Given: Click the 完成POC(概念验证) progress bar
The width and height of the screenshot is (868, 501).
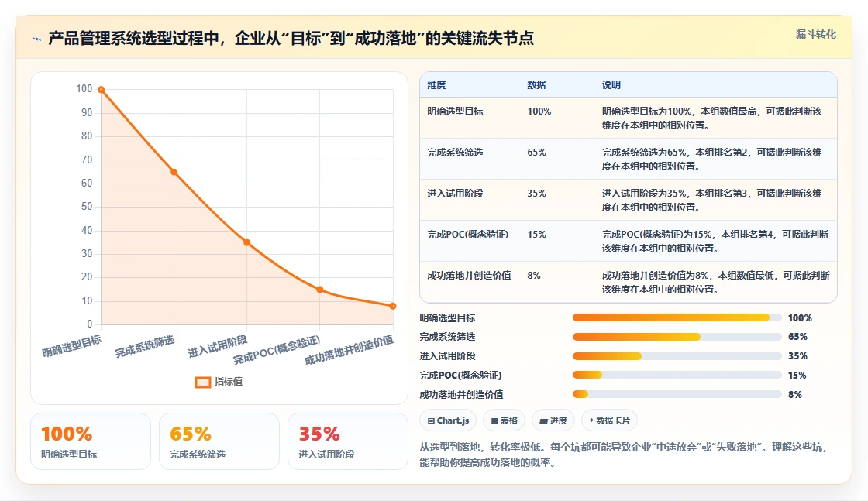Looking at the screenshot, I should pyautogui.click(x=677, y=375).
